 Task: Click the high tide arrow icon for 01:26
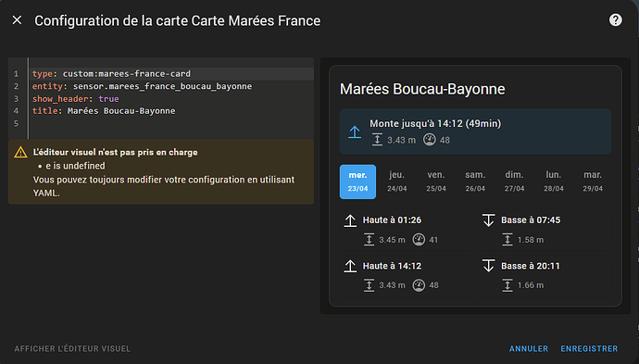point(350,220)
